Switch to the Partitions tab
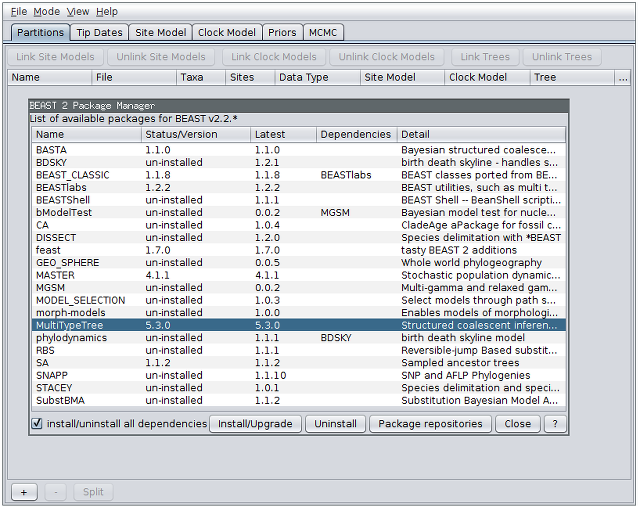 pos(40,33)
